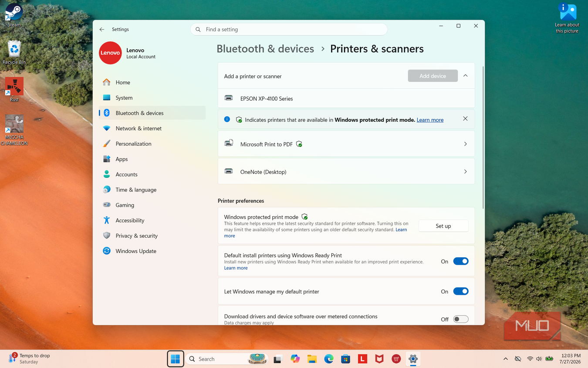Click the Settings gear in the taskbar
The image size is (588, 368).
coord(413,359)
